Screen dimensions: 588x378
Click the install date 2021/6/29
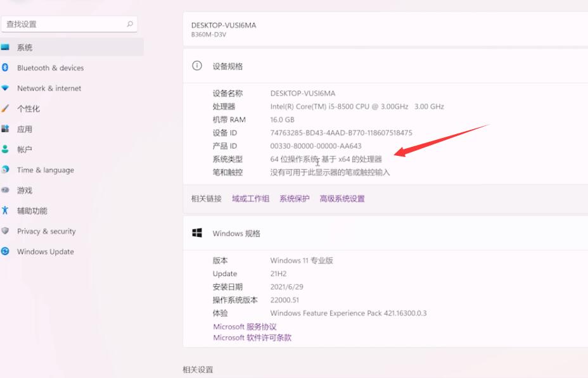click(x=286, y=287)
